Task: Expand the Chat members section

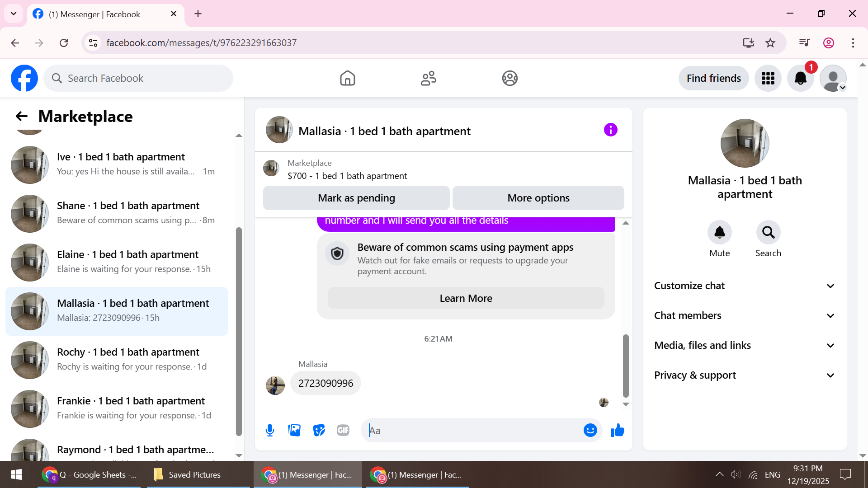Action: (745, 315)
